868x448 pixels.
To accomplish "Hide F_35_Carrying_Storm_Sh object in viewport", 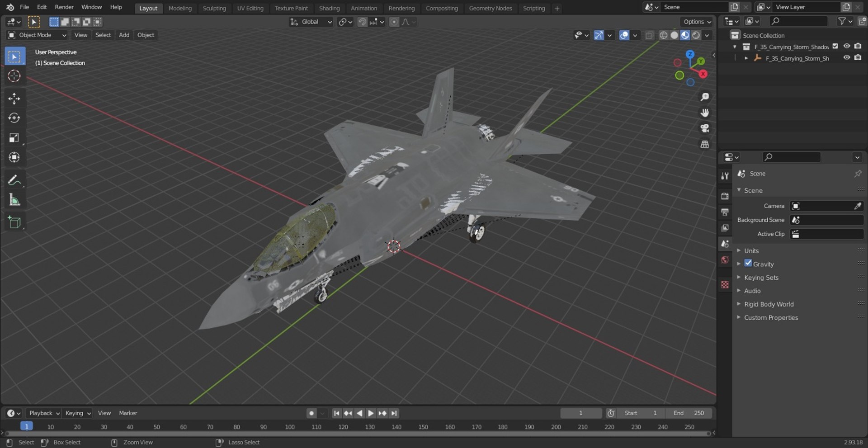I will tap(847, 58).
